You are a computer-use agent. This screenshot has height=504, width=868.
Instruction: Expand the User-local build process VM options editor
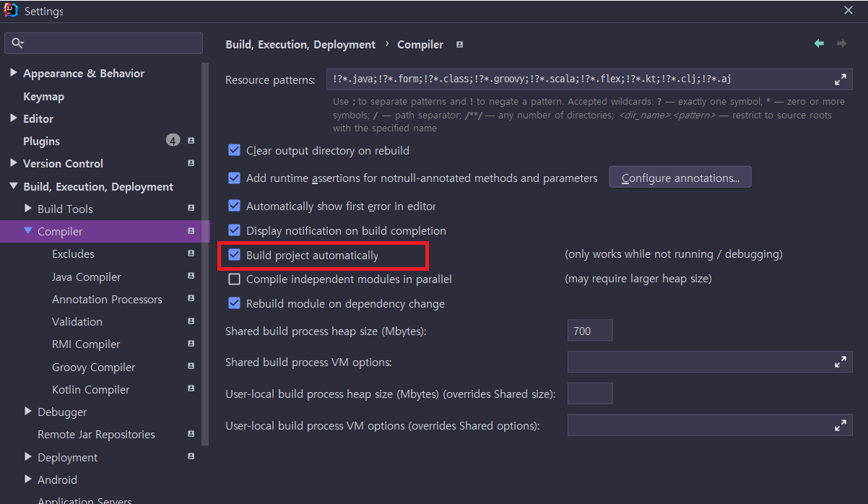tap(841, 425)
